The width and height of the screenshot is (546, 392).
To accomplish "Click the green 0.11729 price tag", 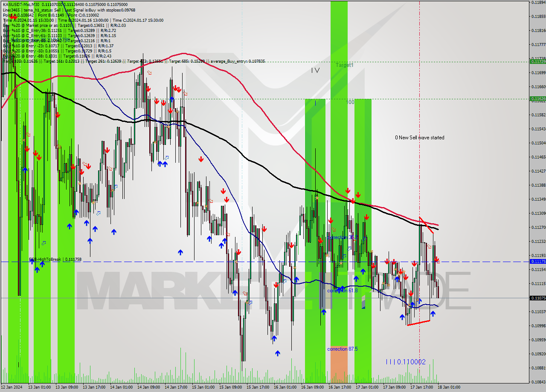I will tap(537, 62).
